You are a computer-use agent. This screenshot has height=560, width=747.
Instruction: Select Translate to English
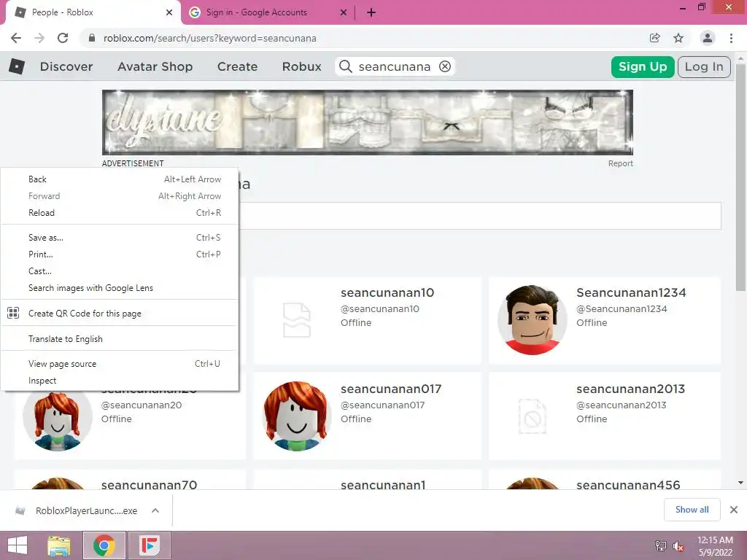click(119, 339)
